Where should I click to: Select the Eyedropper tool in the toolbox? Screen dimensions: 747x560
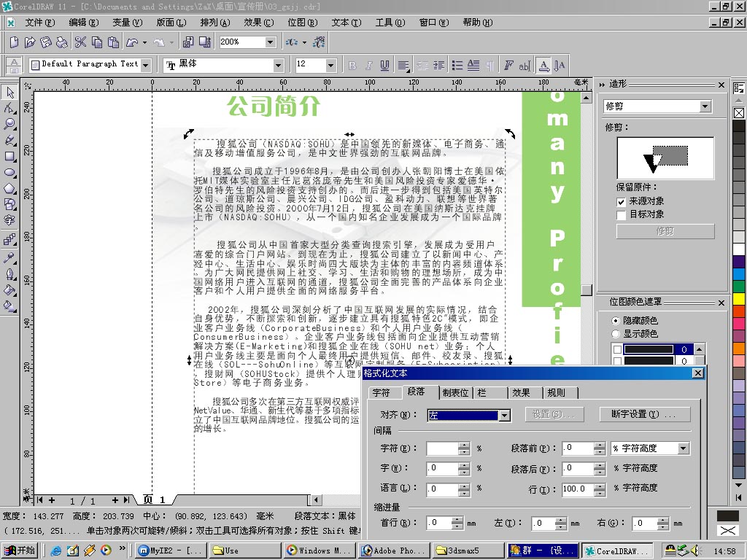pyautogui.click(x=10, y=257)
